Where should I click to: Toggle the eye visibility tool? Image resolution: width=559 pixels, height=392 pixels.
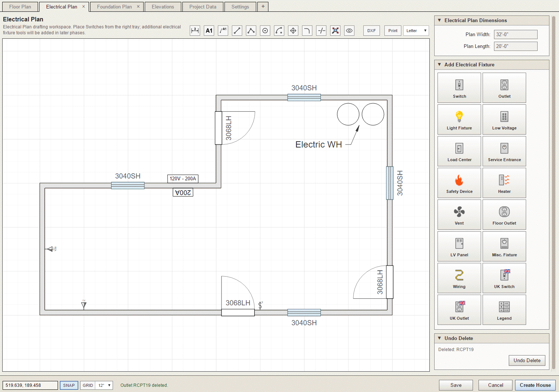[x=349, y=31]
